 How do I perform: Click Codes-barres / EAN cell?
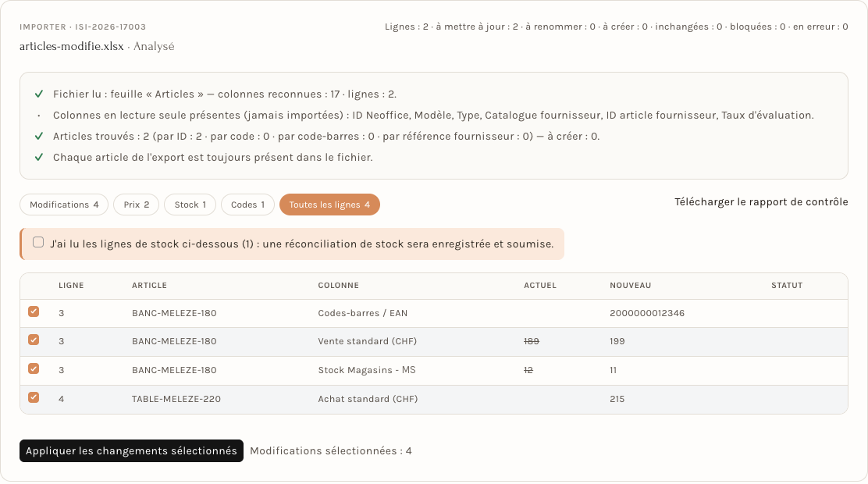click(x=363, y=313)
